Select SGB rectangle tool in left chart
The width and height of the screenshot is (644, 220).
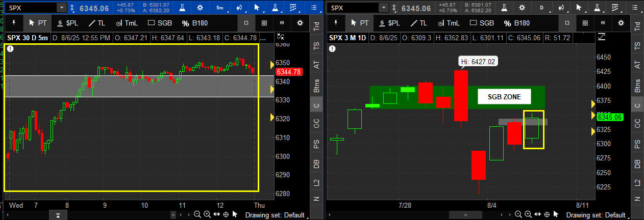click(161, 23)
